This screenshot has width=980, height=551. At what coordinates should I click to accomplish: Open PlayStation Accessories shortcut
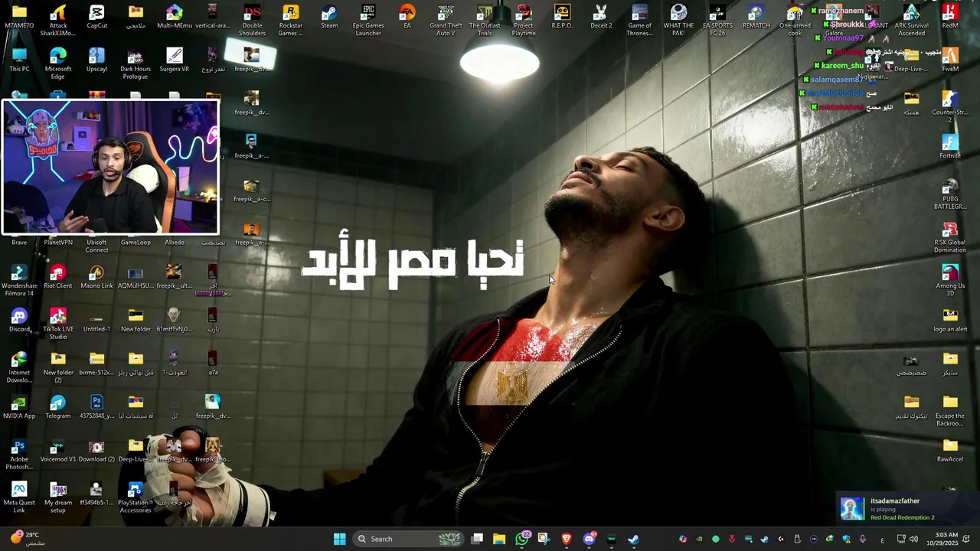136,497
